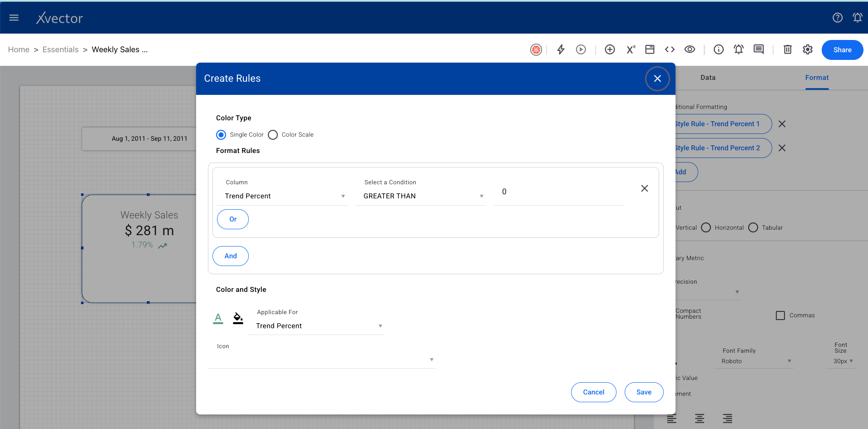Viewport: 868px width, 429px height.
Task: Open the hamburger navigation menu
Action: tap(14, 18)
